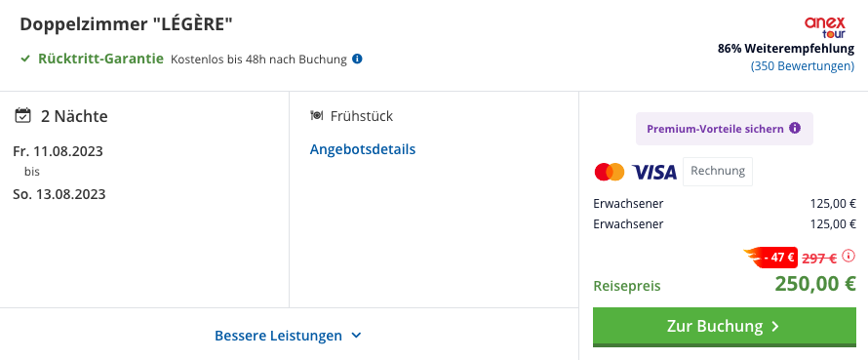The width and height of the screenshot is (868, 360).
Task: Click the VISA payment logo
Action: (654, 172)
